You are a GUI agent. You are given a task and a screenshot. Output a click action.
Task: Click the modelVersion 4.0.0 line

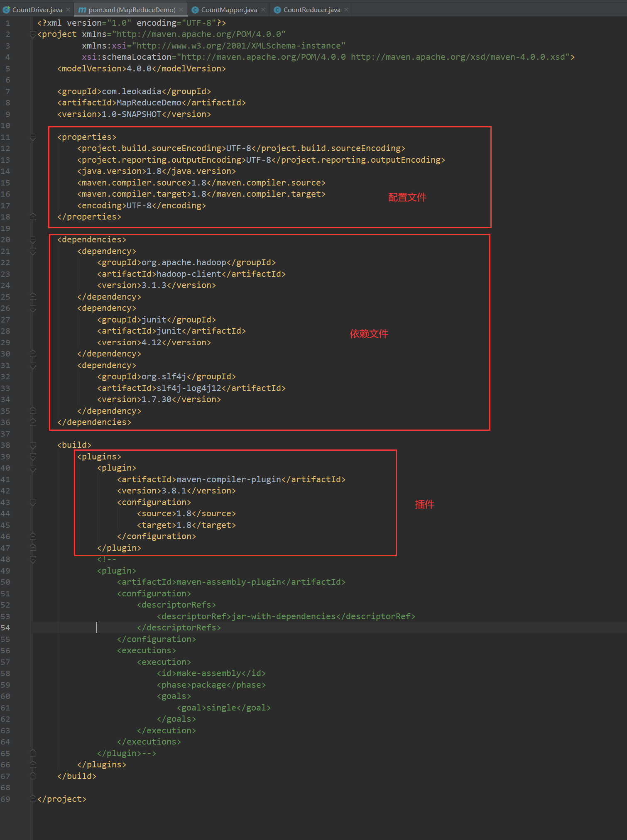142,68
